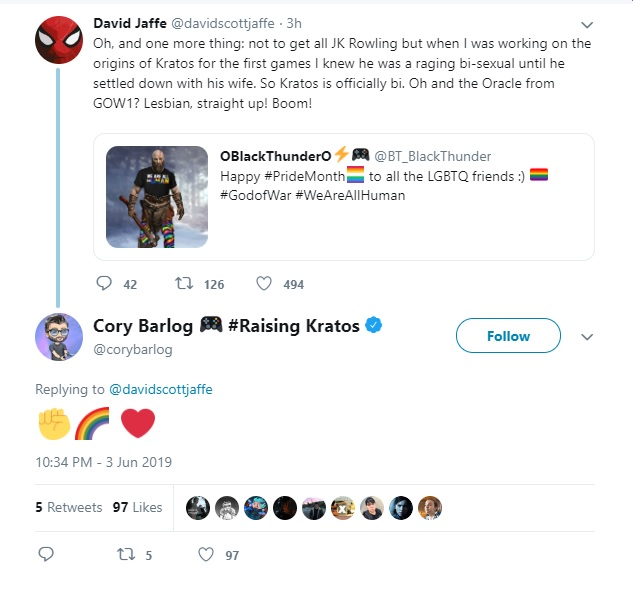Open the Kratos pride image thumbnail

point(157,197)
